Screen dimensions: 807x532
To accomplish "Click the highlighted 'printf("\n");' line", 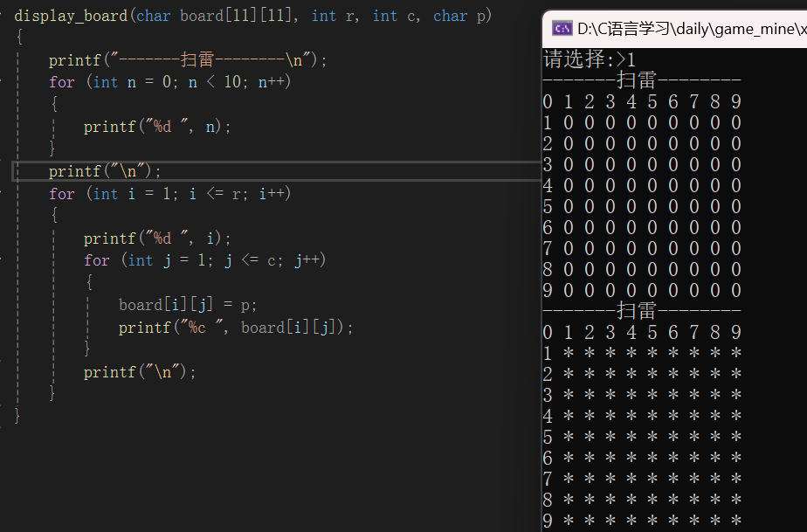I will pos(105,171).
